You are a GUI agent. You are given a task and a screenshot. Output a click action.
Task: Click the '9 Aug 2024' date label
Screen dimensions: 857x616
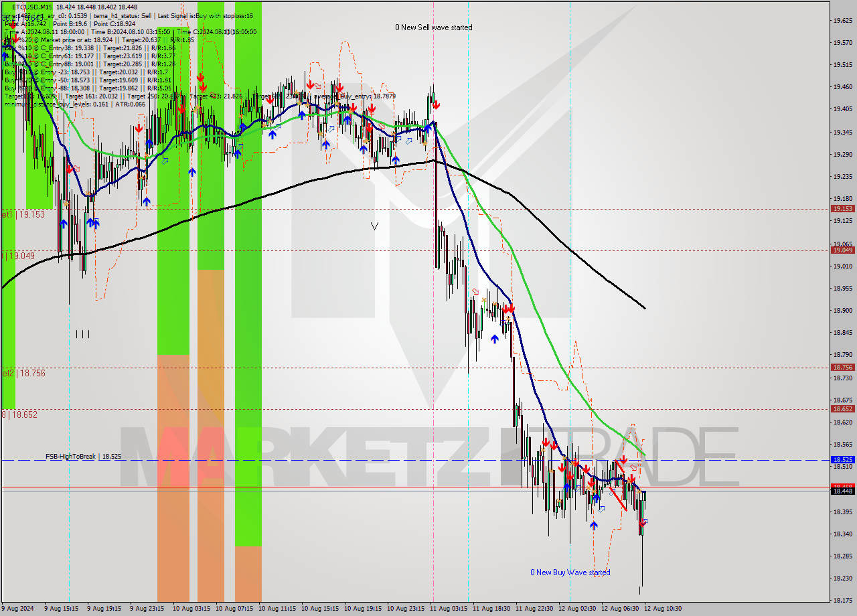pos(18,609)
